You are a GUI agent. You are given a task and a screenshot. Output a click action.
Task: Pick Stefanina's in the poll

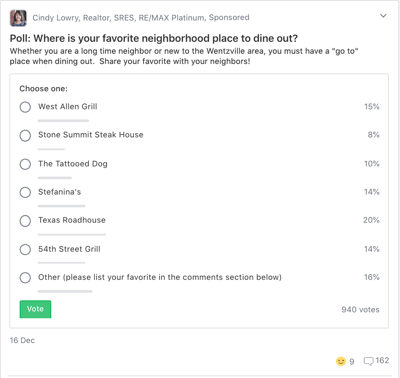(x=25, y=192)
